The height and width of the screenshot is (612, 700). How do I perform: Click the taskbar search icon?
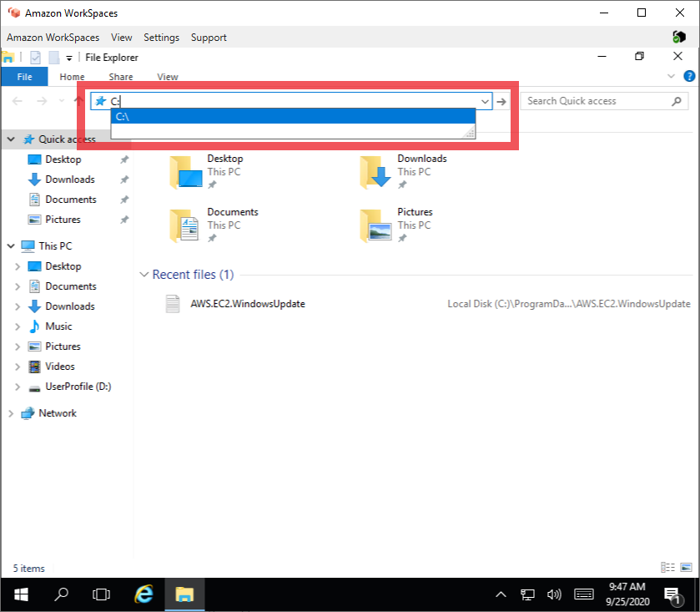click(61, 594)
